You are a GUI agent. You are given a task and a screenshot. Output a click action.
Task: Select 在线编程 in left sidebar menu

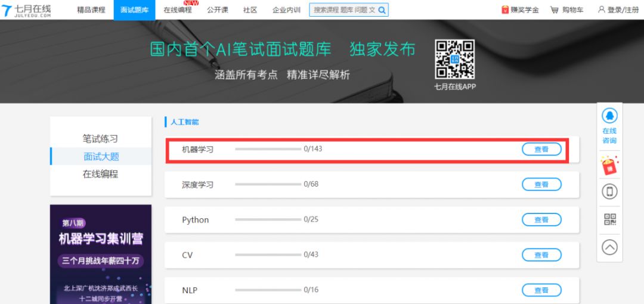click(101, 174)
